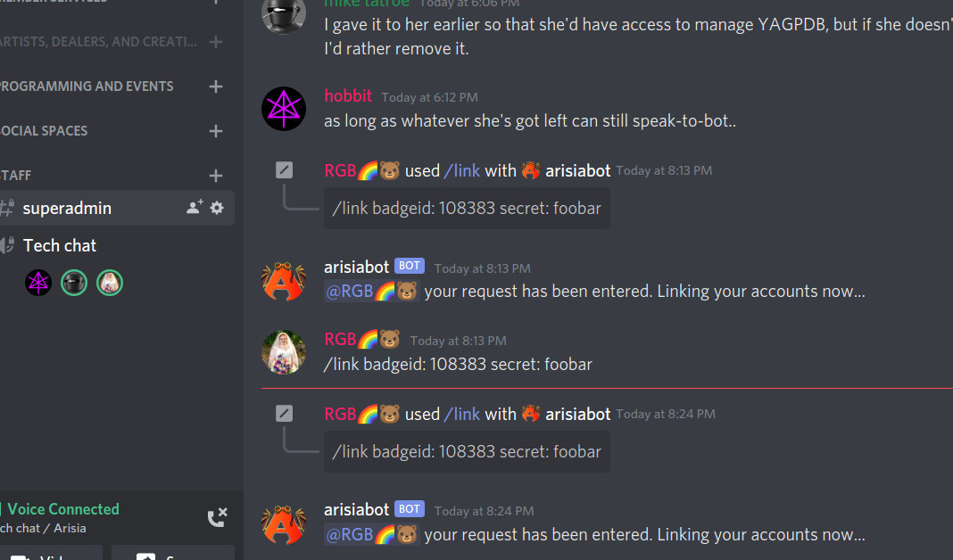Collapse the Programming and Events category
Image resolution: width=953 pixels, height=560 pixels.
coord(87,86)
